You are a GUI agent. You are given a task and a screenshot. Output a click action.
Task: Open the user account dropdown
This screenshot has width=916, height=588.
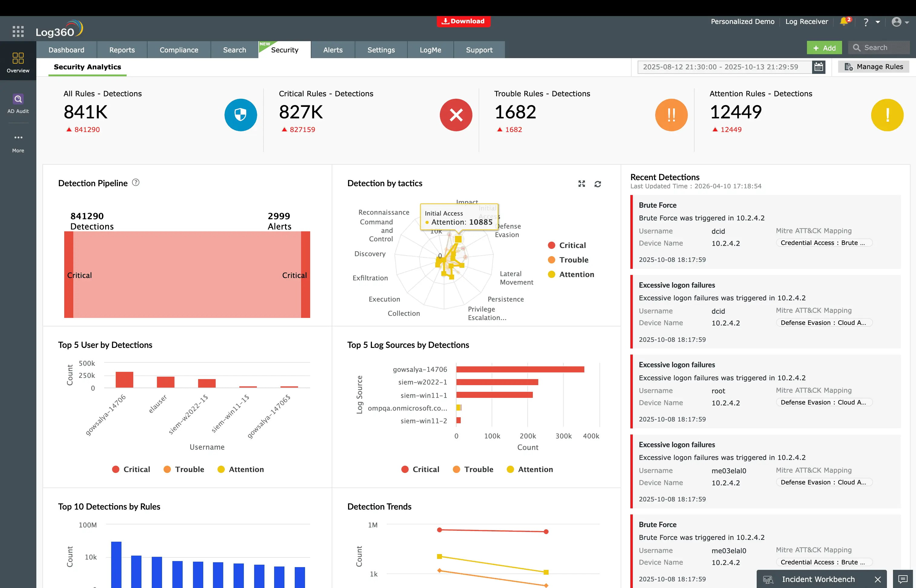[x=900, y=22]
